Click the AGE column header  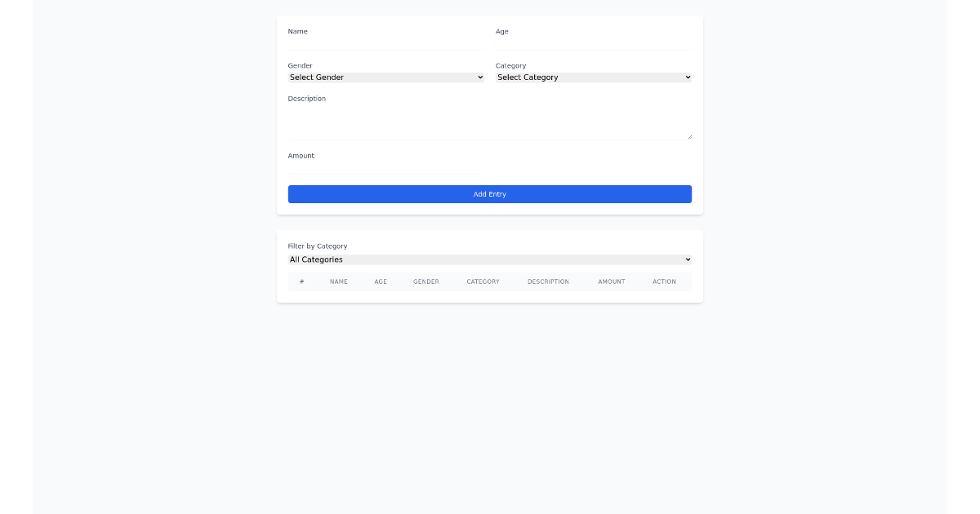381,281
